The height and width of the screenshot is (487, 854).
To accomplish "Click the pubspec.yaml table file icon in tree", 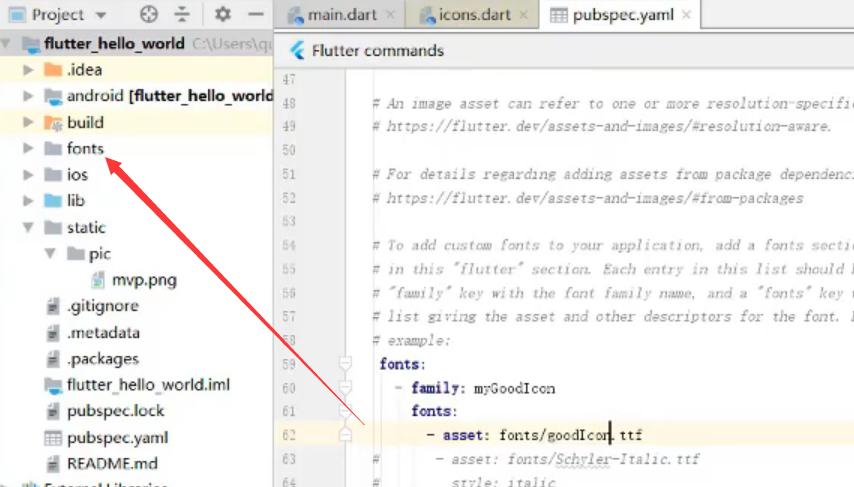I will tap(53, 437).
